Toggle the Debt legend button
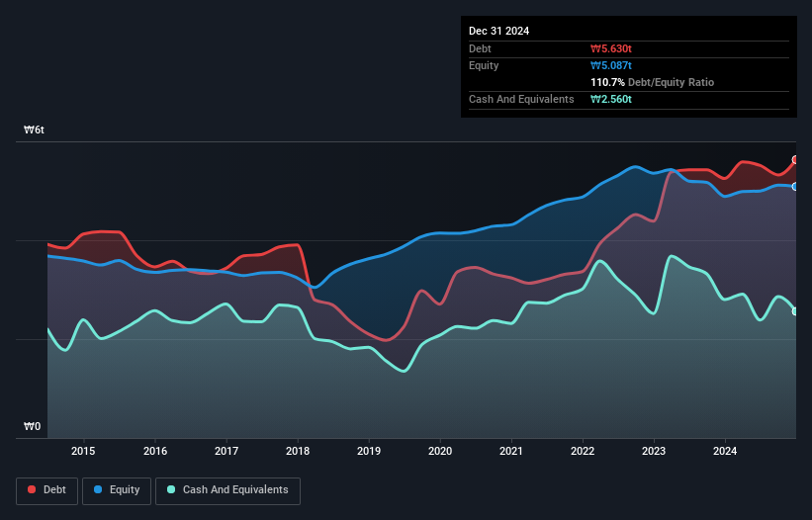This screenshot has height=520, width=812. (47, 490)
